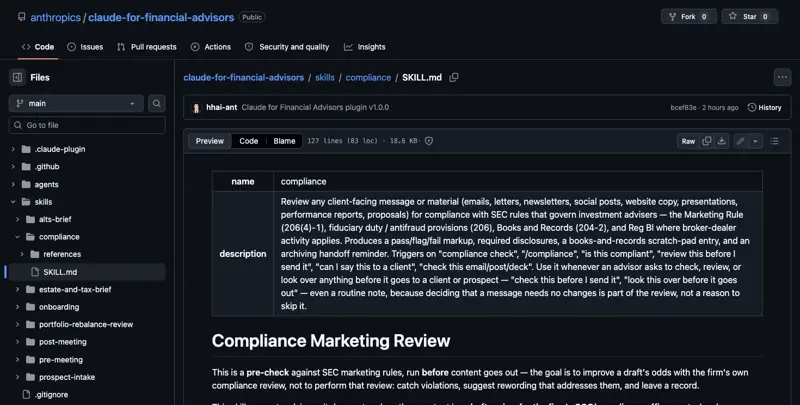View the Raw file
The image size is (800, 405).
click(688, 141)
